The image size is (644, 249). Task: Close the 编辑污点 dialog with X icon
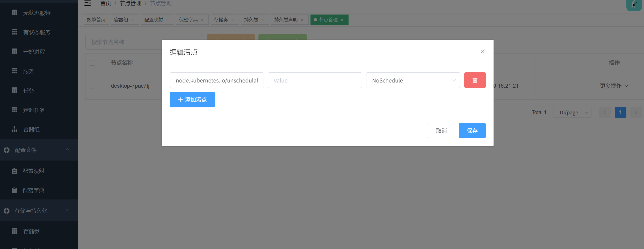(482, 51)
